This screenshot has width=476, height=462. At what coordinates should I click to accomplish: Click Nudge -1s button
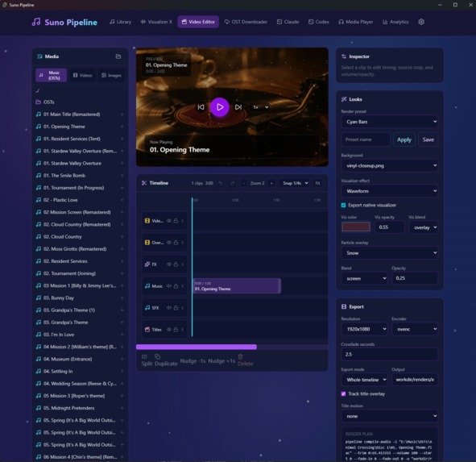(x=192, y=360)
